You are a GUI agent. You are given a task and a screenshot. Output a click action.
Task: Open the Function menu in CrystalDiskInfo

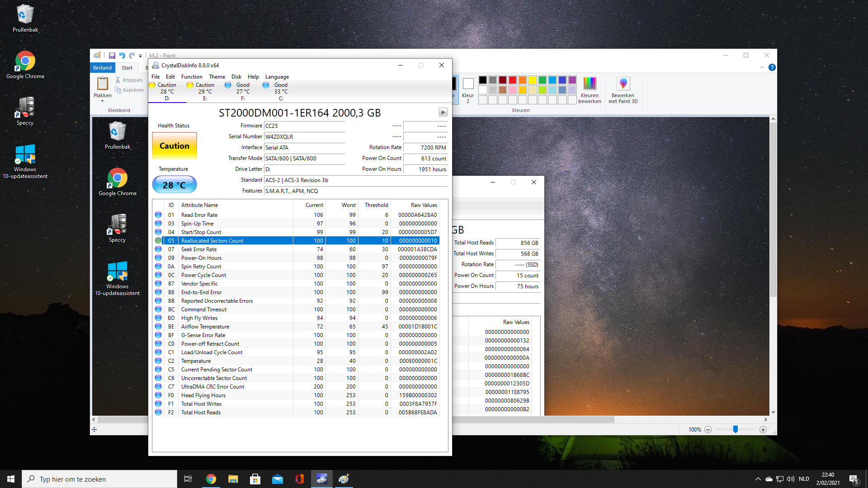192,77
